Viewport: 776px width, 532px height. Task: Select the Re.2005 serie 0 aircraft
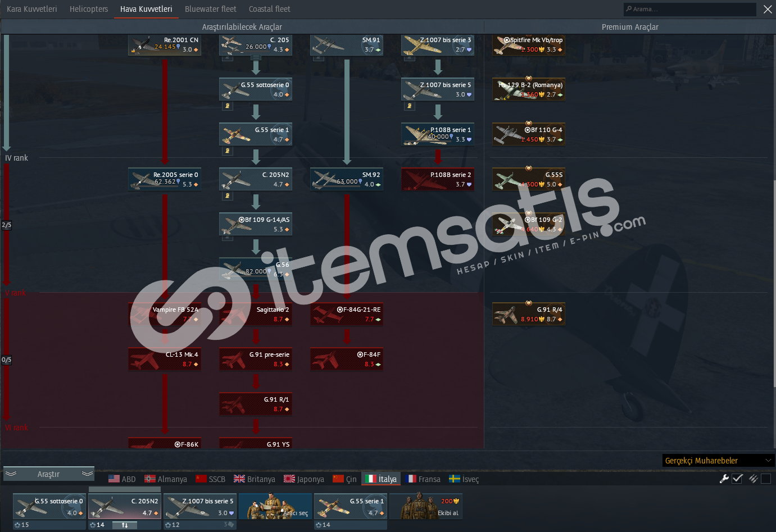point(165,180)
